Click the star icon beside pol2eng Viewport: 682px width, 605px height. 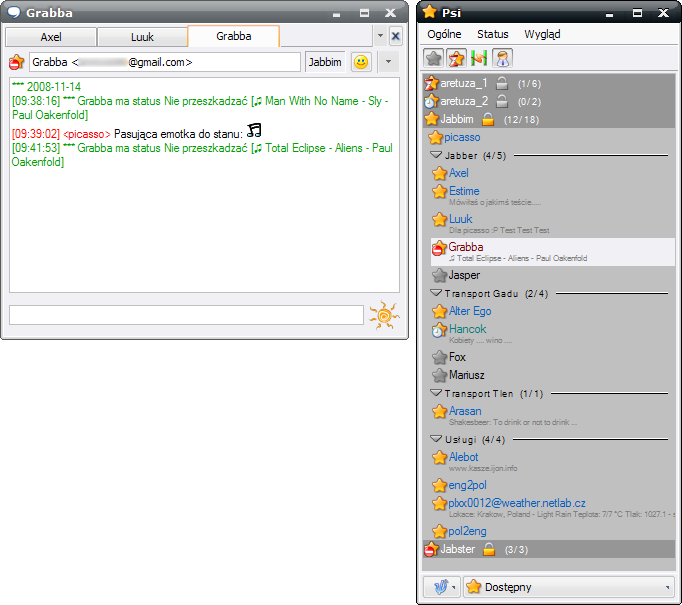pyautogui.click(x=440, y=531)
